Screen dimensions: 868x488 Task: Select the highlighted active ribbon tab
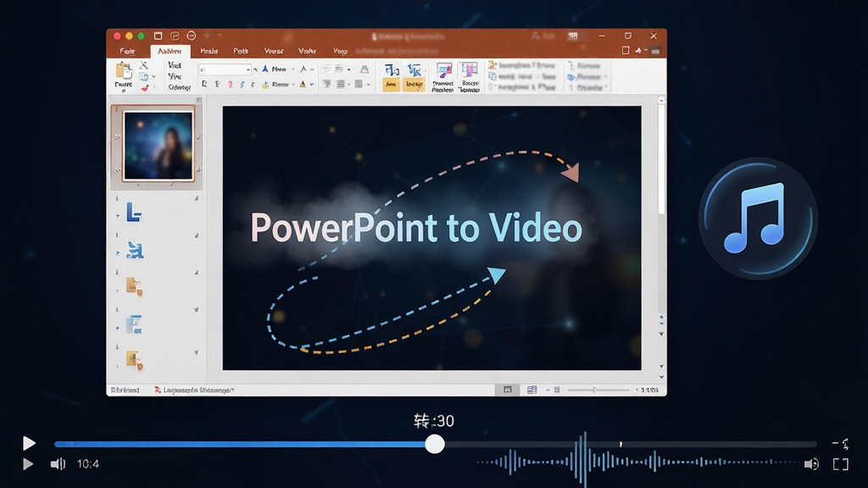pos(170,51)
